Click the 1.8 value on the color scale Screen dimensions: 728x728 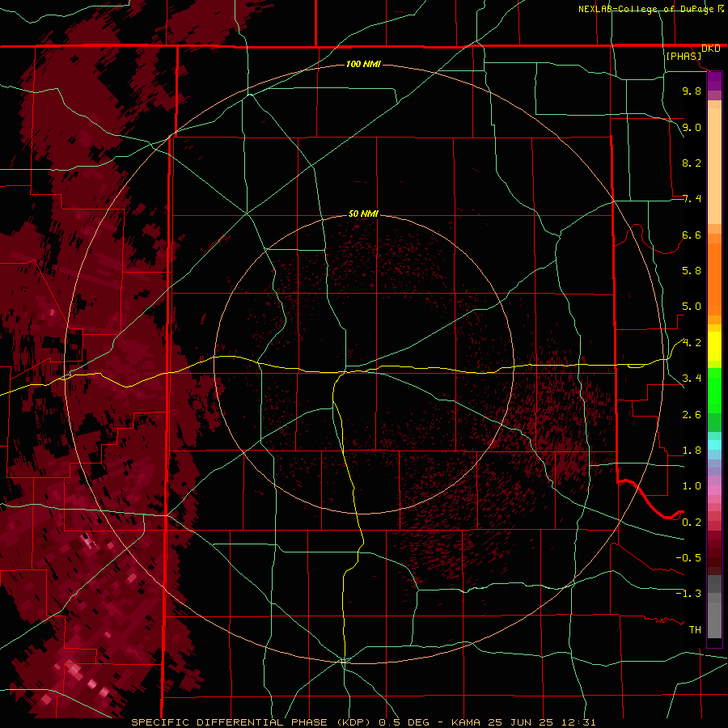[x=692, y=451]
